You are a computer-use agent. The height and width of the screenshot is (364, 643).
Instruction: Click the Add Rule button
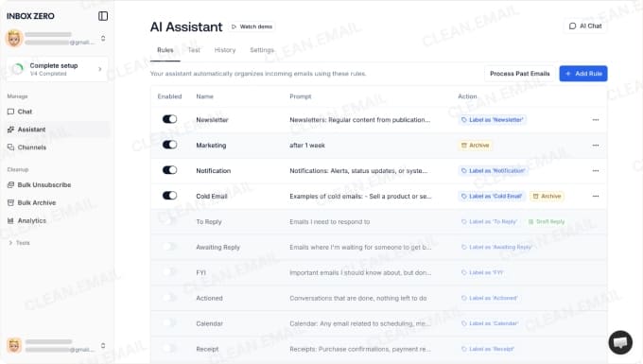[583, 74]
